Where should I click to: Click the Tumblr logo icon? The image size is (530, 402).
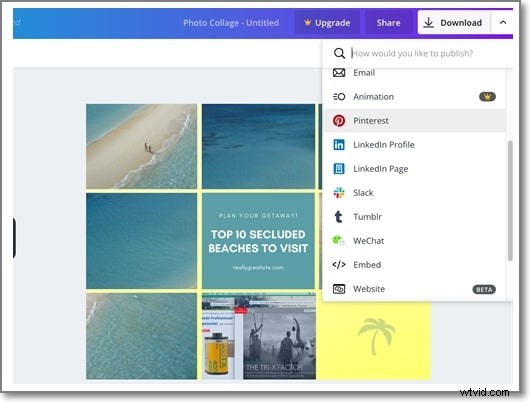coord(338,217)
